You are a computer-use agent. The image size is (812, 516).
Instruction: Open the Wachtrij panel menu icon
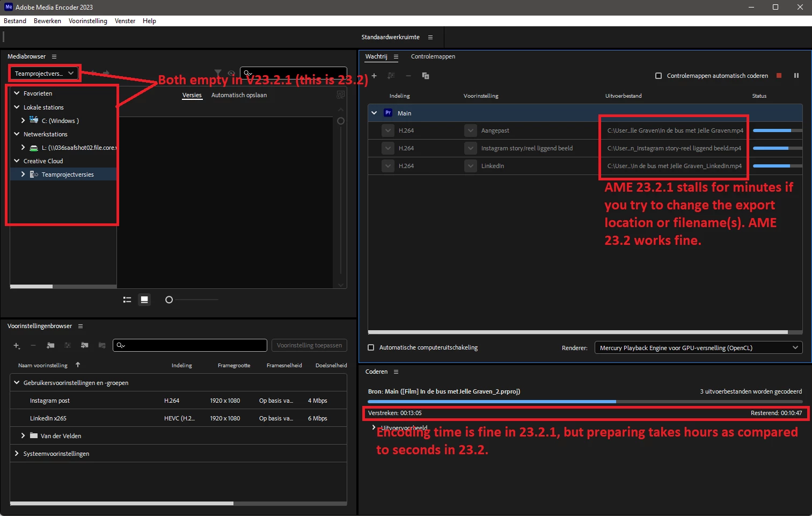coord(396,56)
